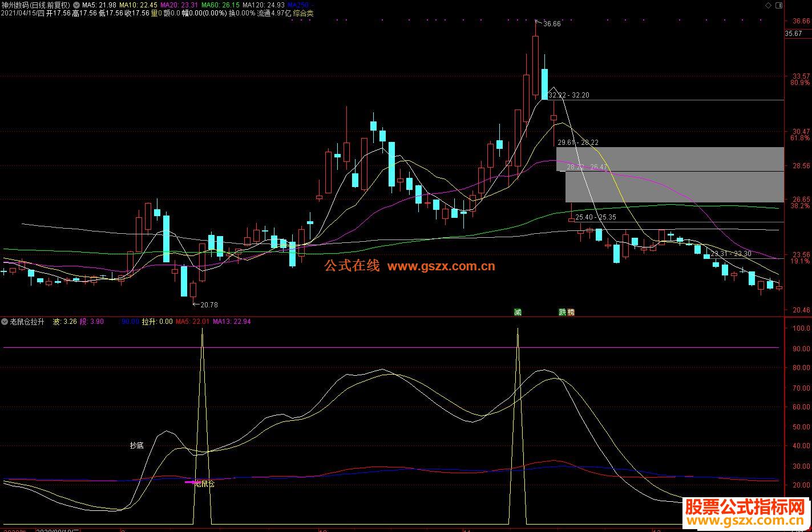812x532 pixels.
Task: Click the 老鼠仓拉升 sub-indicator title
Action: point(27,322)
